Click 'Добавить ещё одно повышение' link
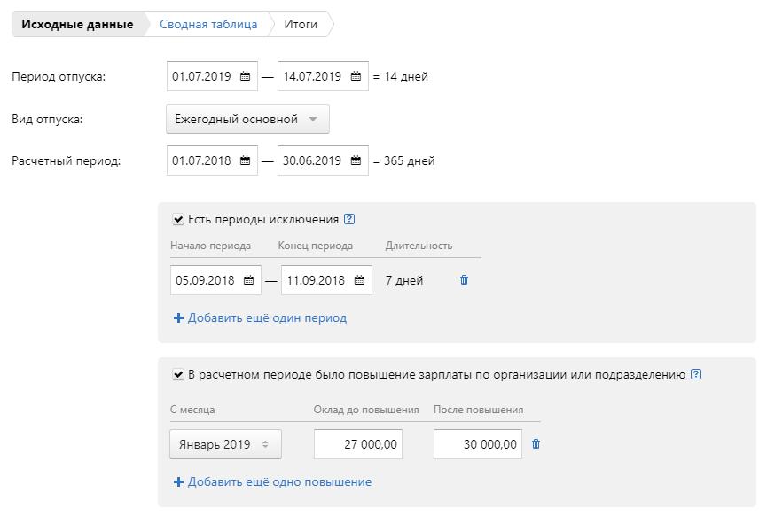The image size is (767, 532). (279, 482)
